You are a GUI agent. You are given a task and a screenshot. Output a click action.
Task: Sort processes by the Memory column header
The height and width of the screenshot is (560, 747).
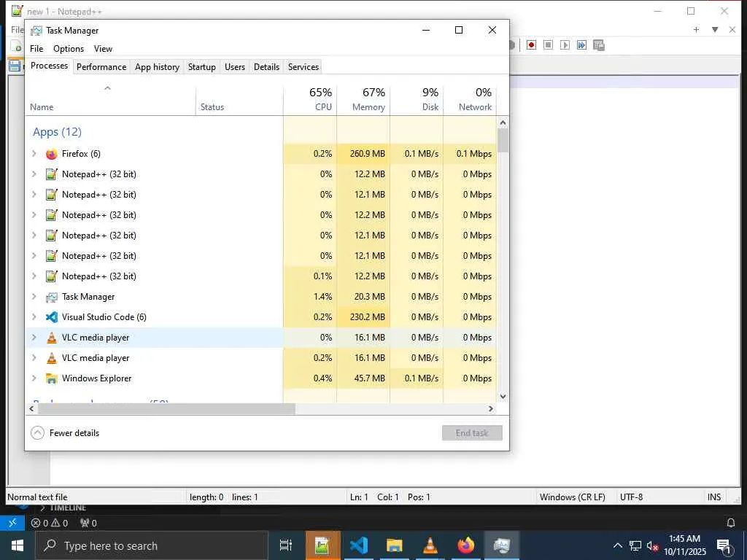pyautogui.click(x=363, y=99)
